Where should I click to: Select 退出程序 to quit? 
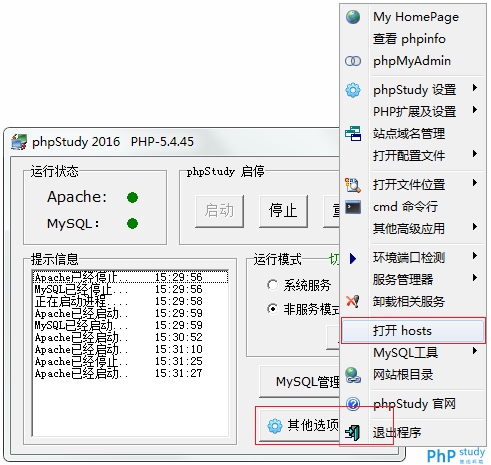tap(413, 433)
